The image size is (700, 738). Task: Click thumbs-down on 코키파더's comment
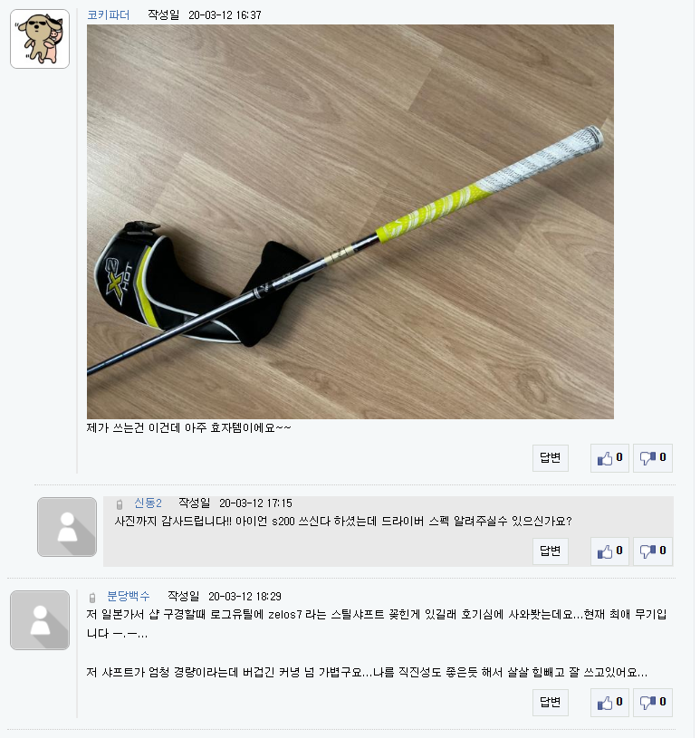click(652, 457)
